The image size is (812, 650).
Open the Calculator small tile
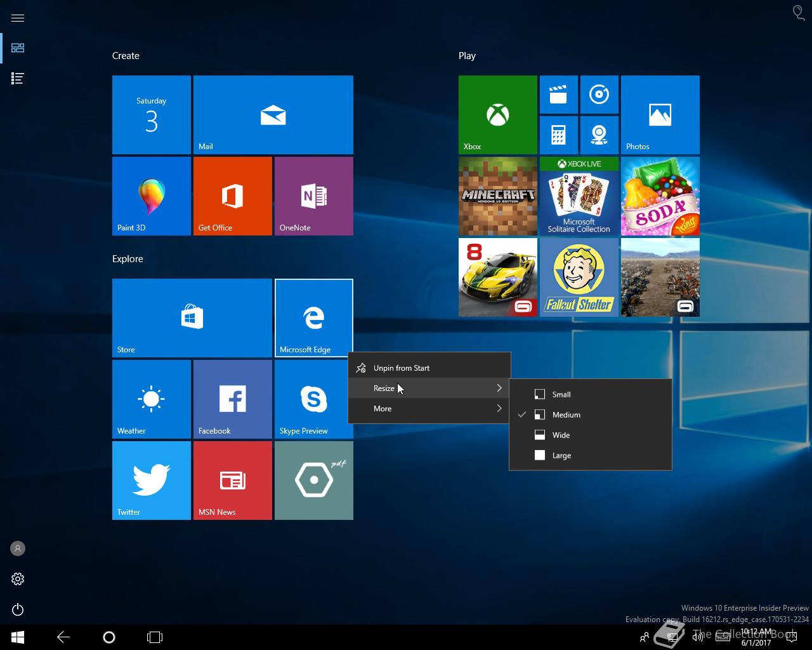click(559, 135)
